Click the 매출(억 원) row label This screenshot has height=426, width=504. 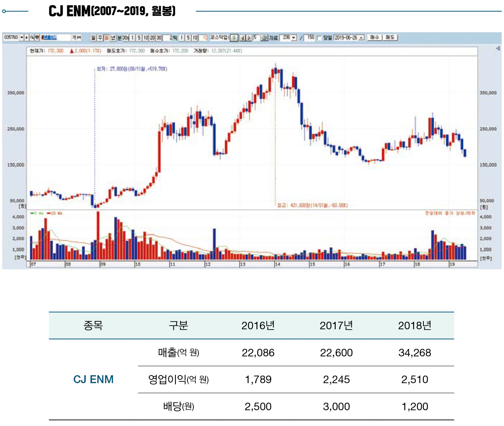pyautogui.click(x=179, y=353)
